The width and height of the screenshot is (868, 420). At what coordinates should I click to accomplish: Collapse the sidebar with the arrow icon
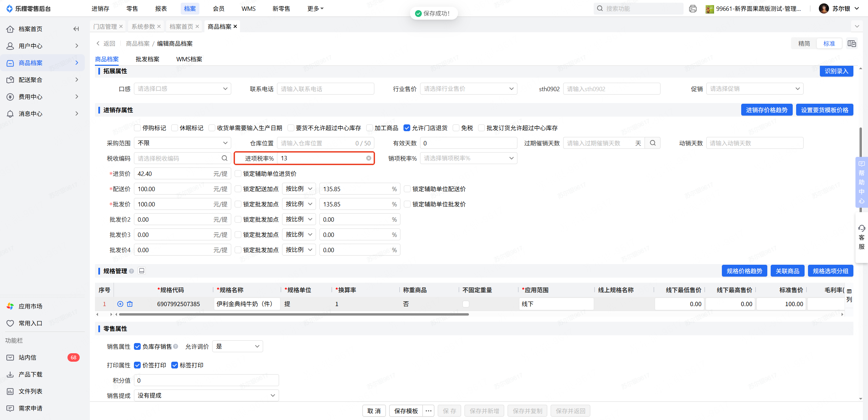point(76,29)
